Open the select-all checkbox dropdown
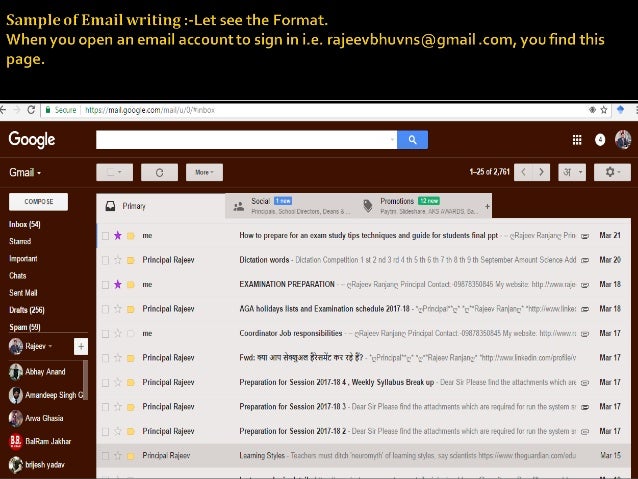Image resolution: width=638 pixels, height=479 pixels. point(114,173)
